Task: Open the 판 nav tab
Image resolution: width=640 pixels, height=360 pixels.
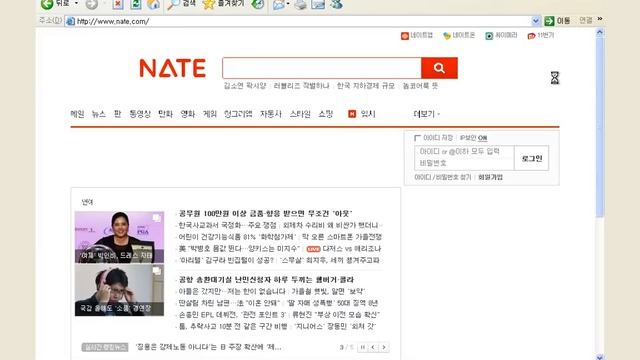Action: pos(118,114)
